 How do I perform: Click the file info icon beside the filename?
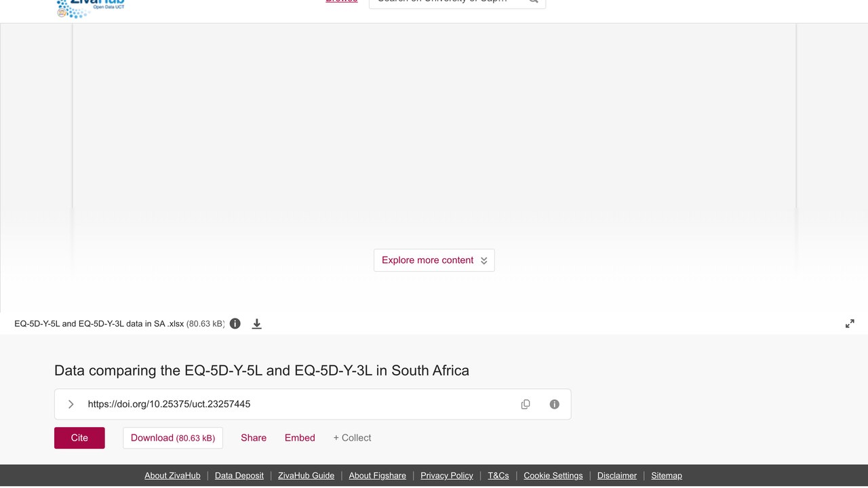click(x=235, y=324)
